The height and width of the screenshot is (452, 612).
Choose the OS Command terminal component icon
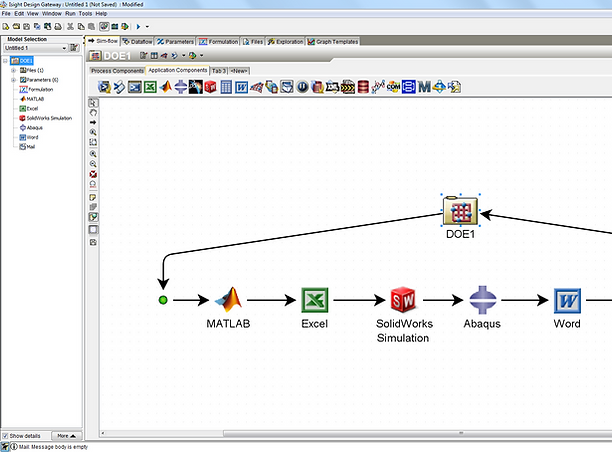[x=135, y=87]
